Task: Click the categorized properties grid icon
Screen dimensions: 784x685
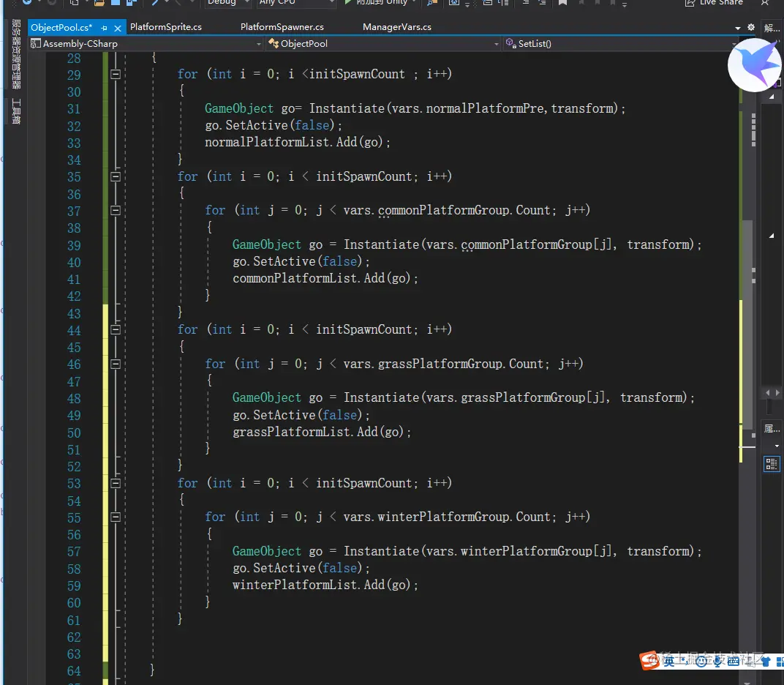Action: click(772, 463)
